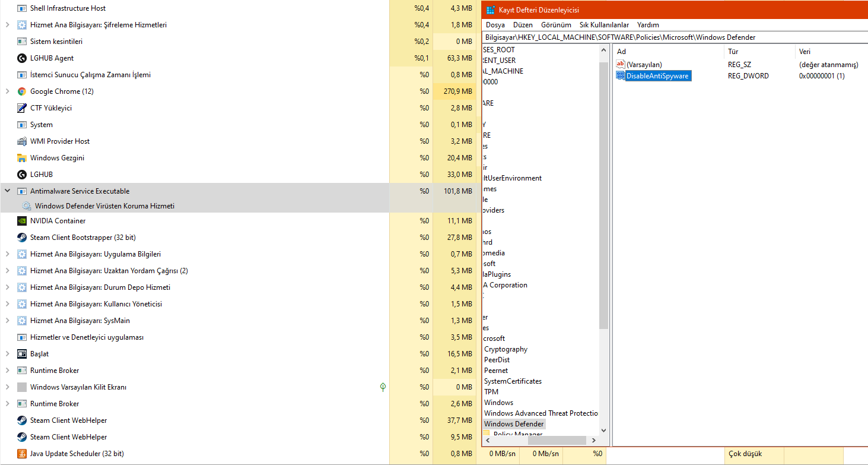Select the PeerDist key in the registry tree
The image size is (868, 465).
click(497, 360)
